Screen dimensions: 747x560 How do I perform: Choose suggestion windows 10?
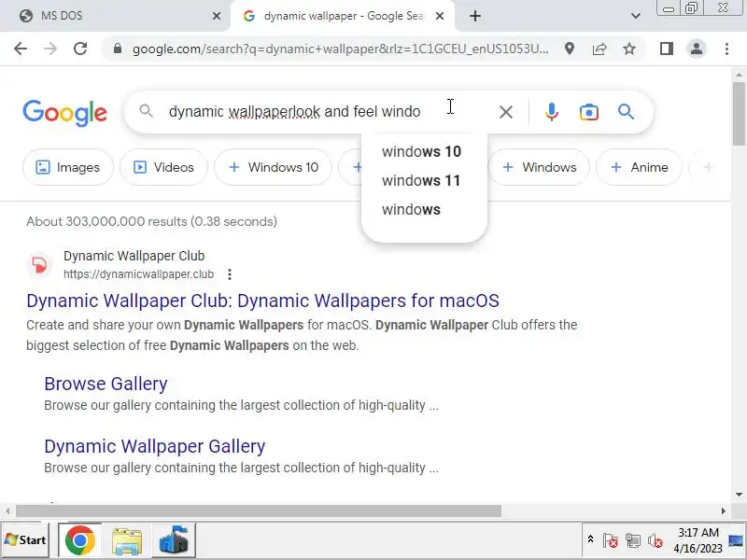tap(422, 151)
